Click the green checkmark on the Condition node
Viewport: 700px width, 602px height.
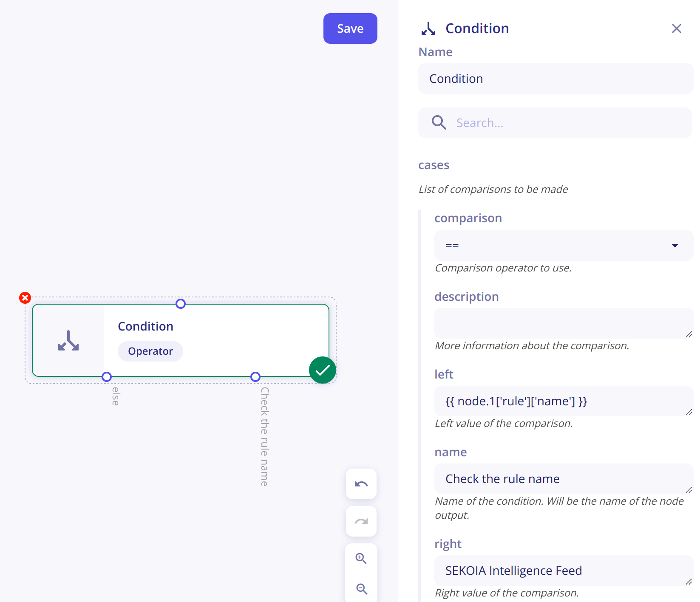322,370
